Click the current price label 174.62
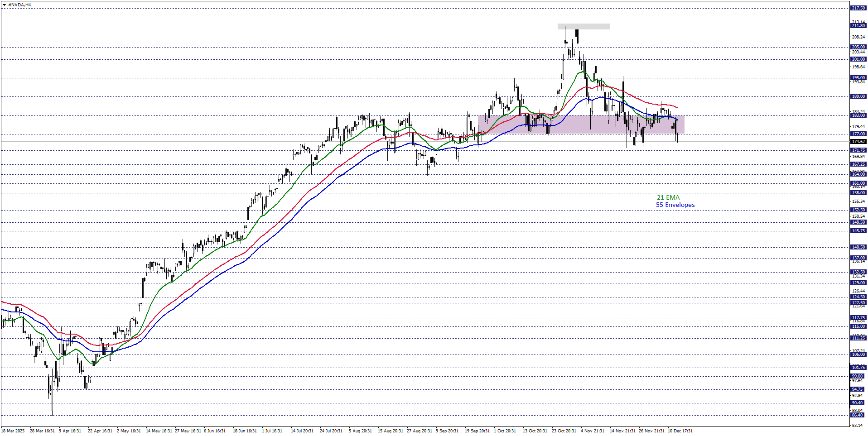This screenshot has width=868, height=436. point(858,142)
